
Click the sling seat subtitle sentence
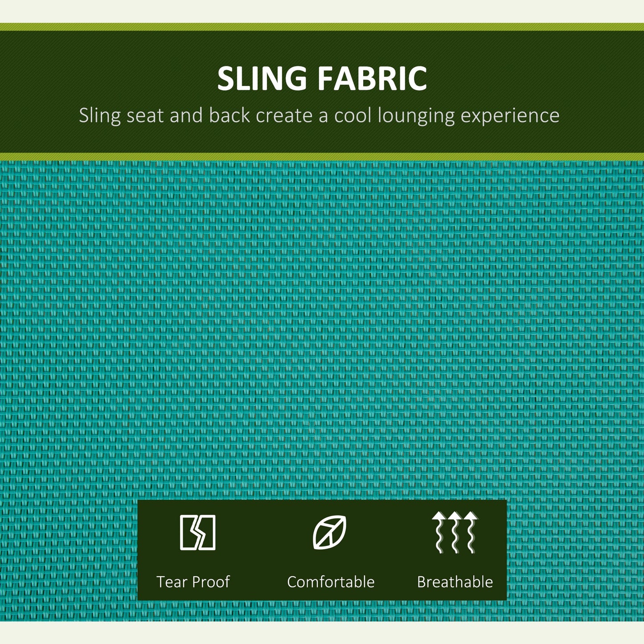(x=319, y=116)
